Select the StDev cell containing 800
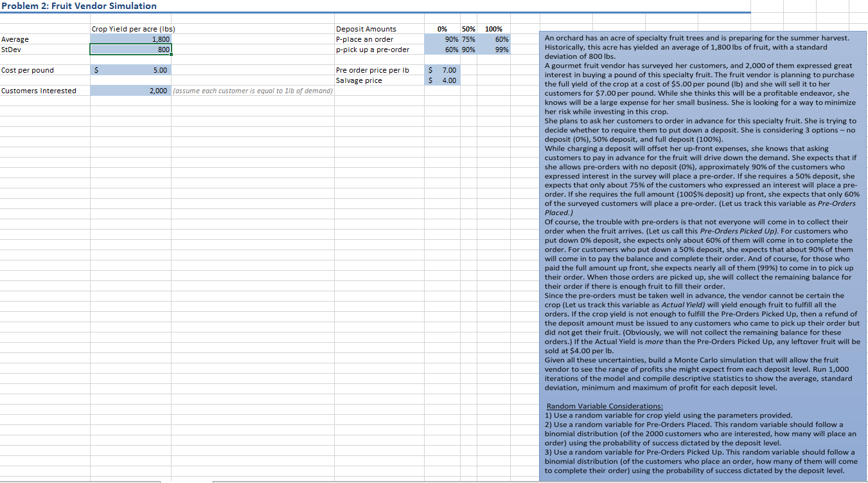This screenshot has width=868, height=483. 128,50
